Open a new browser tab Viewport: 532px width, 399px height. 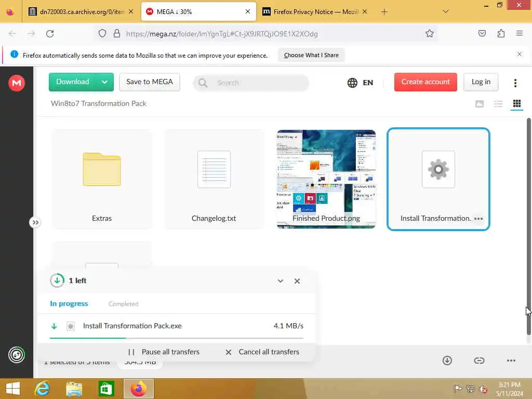pos(384,12)
